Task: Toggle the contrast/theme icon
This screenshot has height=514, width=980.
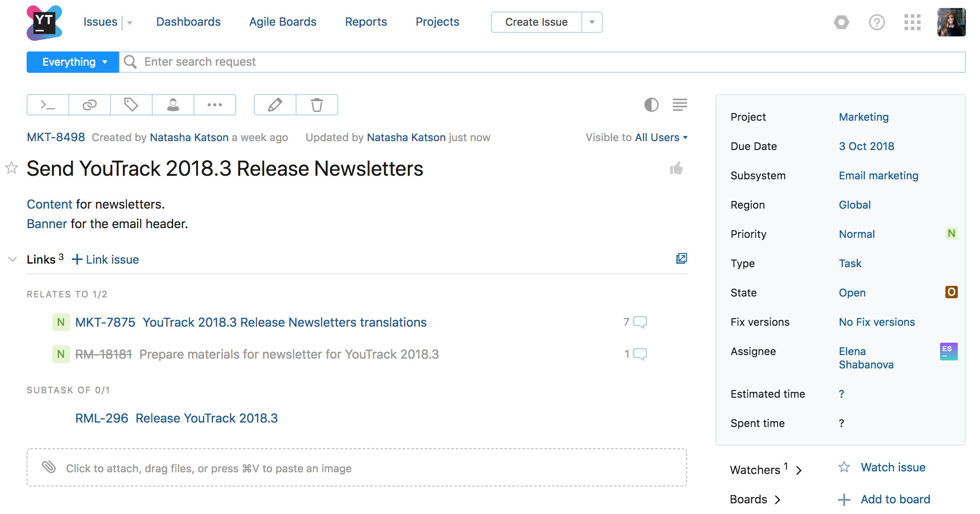Action: click(x=651, y=104)
